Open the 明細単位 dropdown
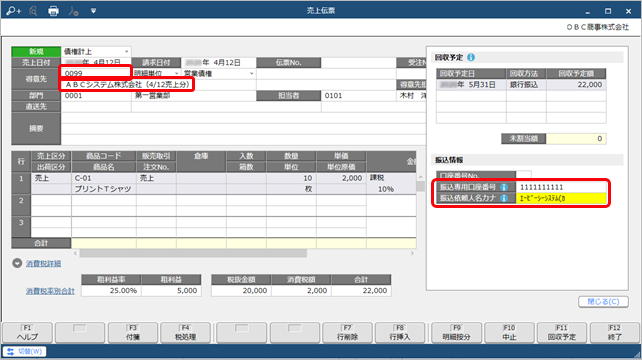Viewport: 642px width, 360px height. point(176,73)
